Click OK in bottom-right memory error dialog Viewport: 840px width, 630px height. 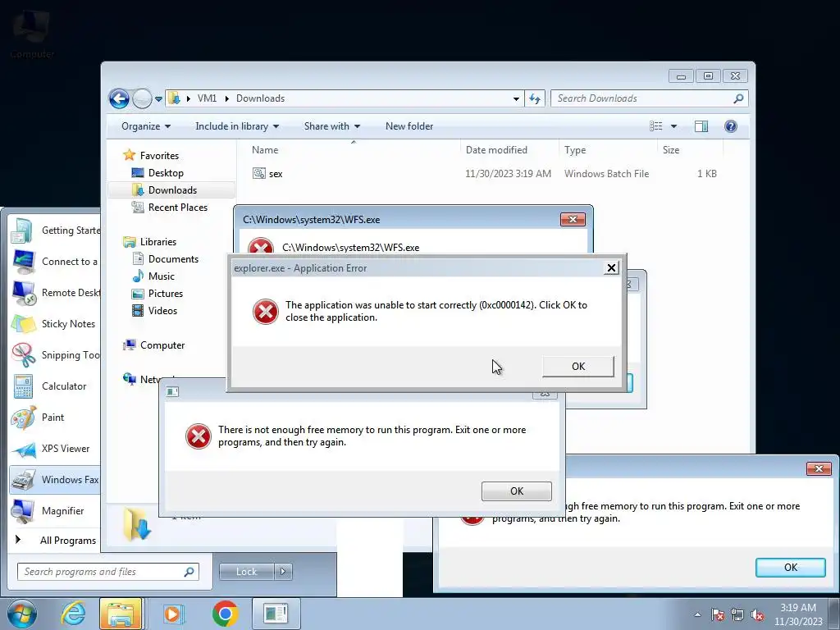click(790, 568)
